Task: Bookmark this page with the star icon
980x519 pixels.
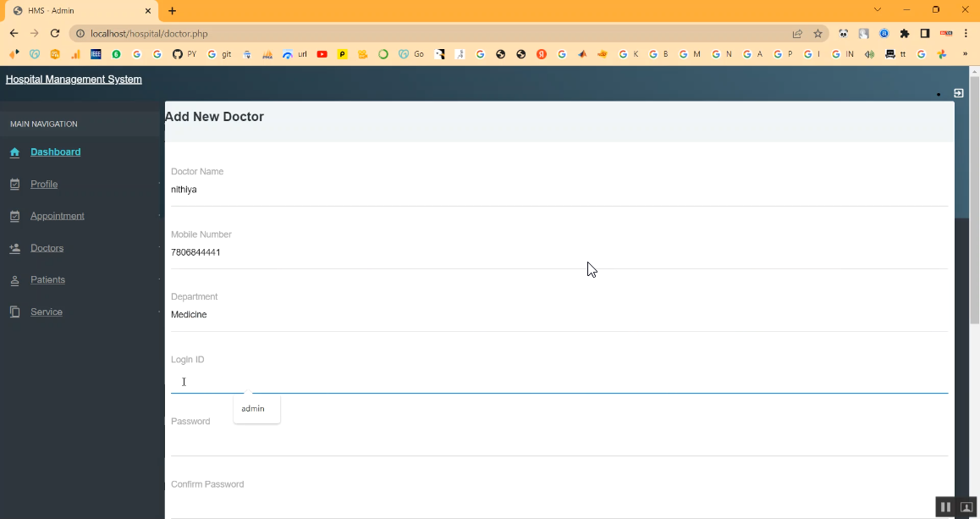Action: [818, 34]
